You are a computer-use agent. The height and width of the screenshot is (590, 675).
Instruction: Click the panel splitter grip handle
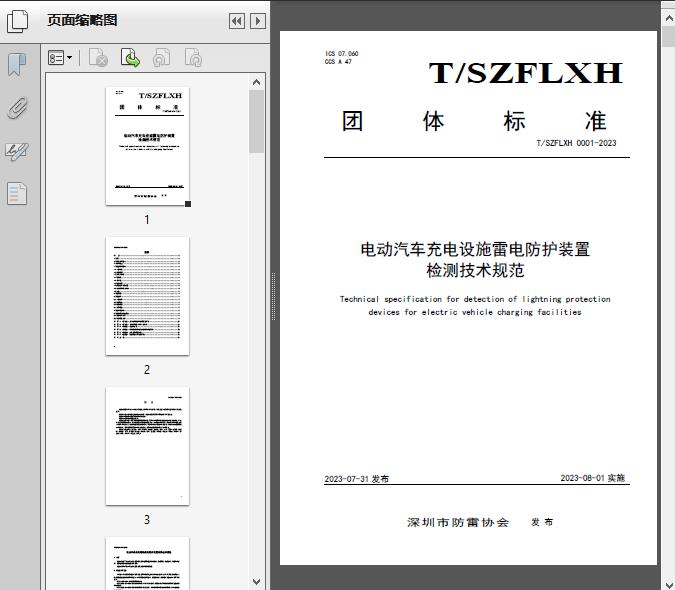coord(273,297)
